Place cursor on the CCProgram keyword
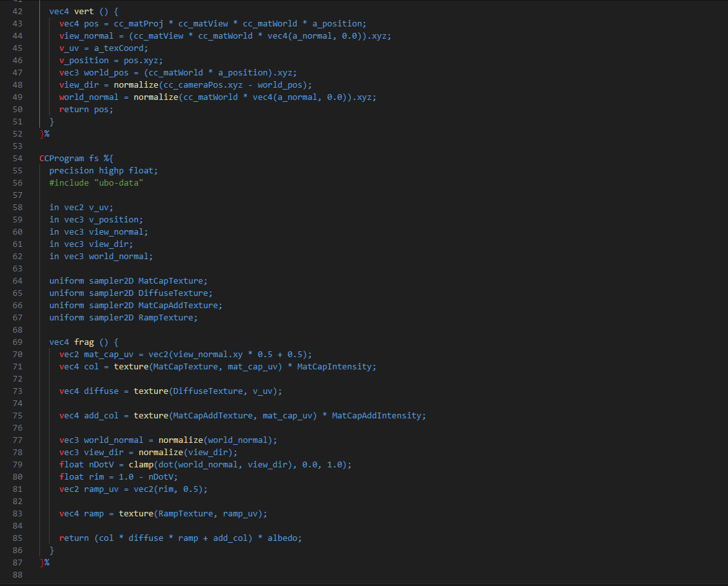The image size is (728, 586). pyautogui.click(x=61, y=159)
